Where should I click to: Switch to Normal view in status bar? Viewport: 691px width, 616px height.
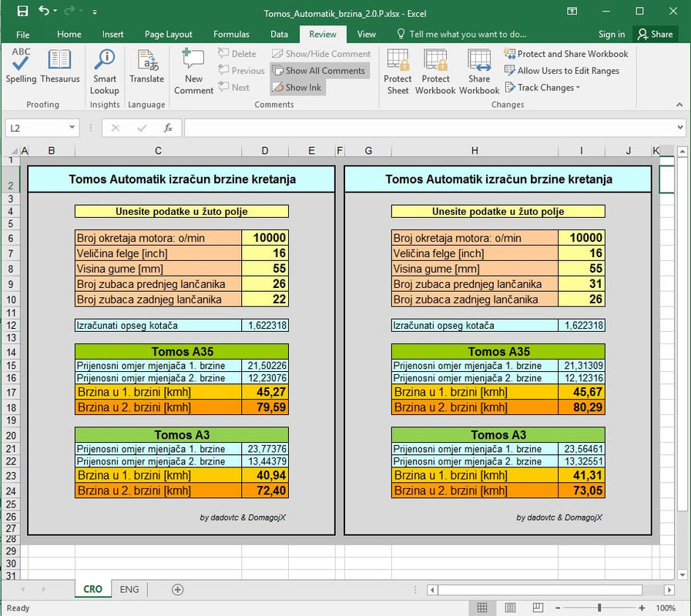coord(482,608)
